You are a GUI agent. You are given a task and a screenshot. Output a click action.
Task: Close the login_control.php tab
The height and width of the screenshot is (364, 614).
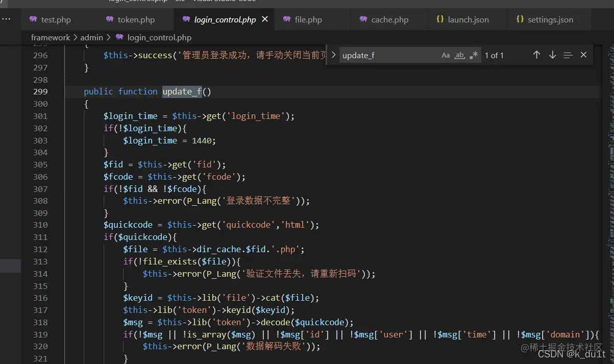pyautogui.click(x=264, y=19)
